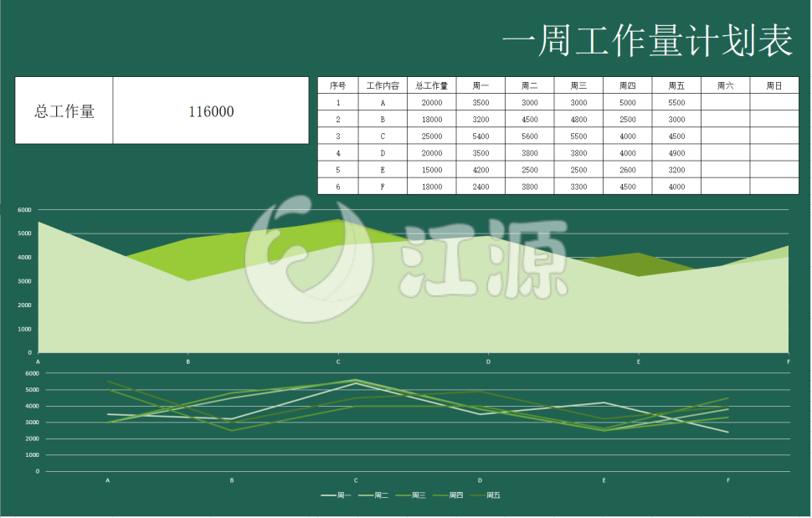The image size is (812, 518).
Task: Click row E's 周四 value 2600
Action: [628, 170]
